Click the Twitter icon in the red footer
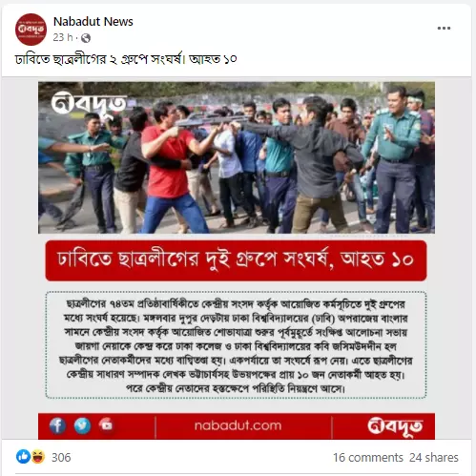The width and height of the screenshot is (476, 476). tap(82, 425)
